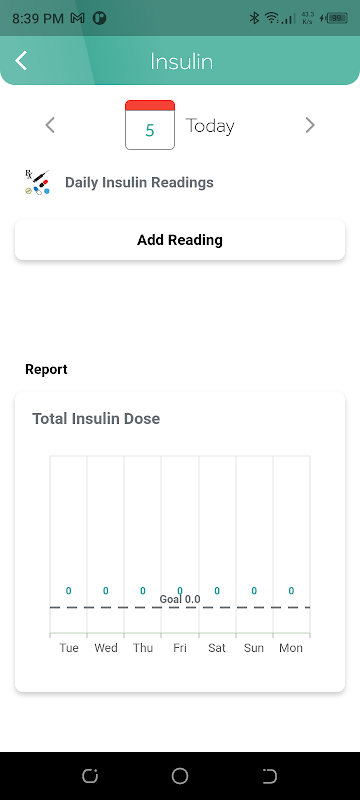
Task: Select the Mon value on the chart
Action: tap(291, 591)
